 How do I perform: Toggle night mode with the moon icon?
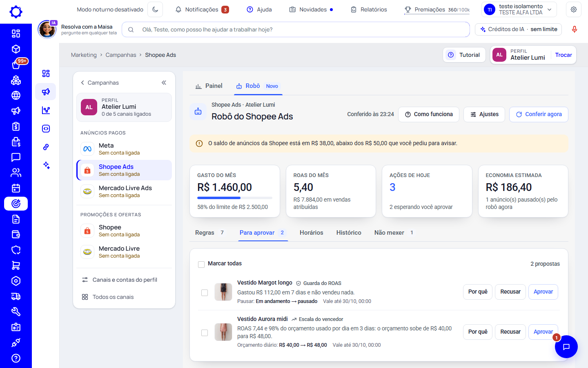coord(155,9)
